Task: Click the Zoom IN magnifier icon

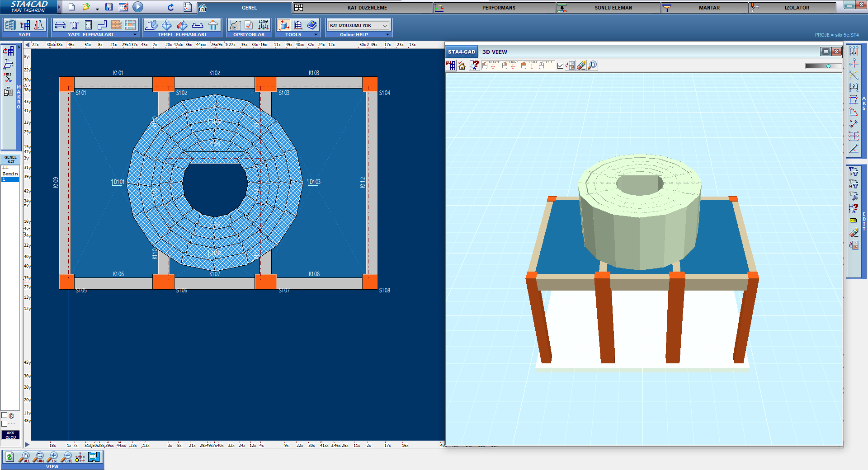Action: click(53, 457)
